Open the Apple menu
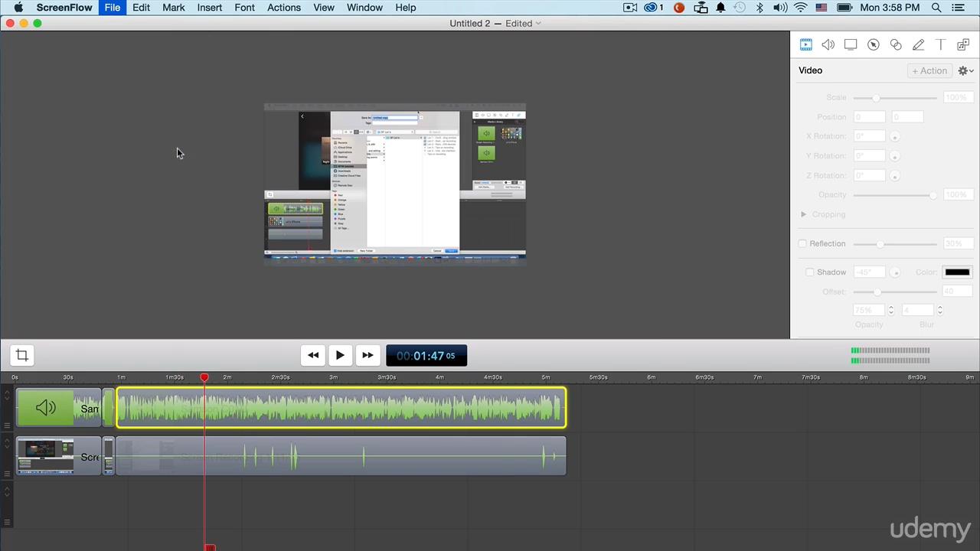This screenshot has height=551, width=980. 18,8
